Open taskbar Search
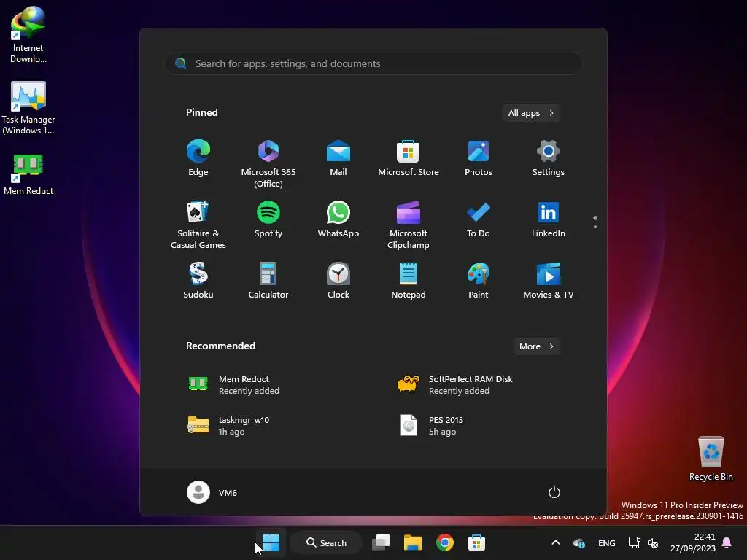This screenshot has height=560, width=747. click(326, 542)
